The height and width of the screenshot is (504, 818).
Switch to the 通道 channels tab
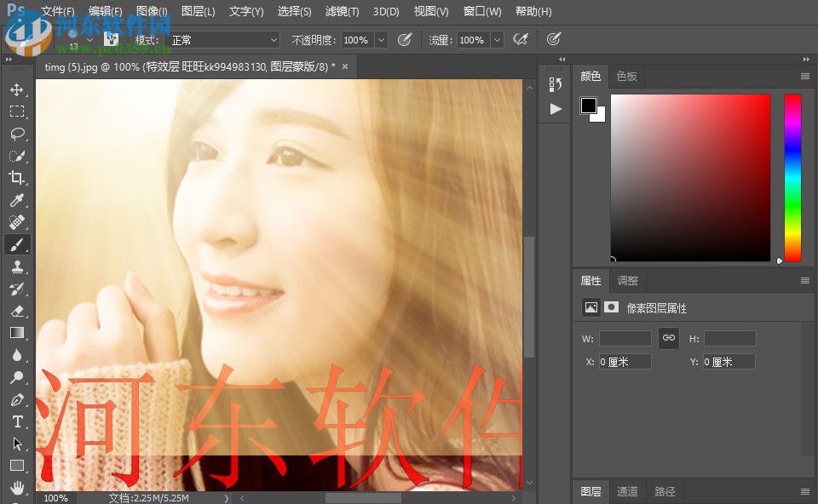(627, 491)
